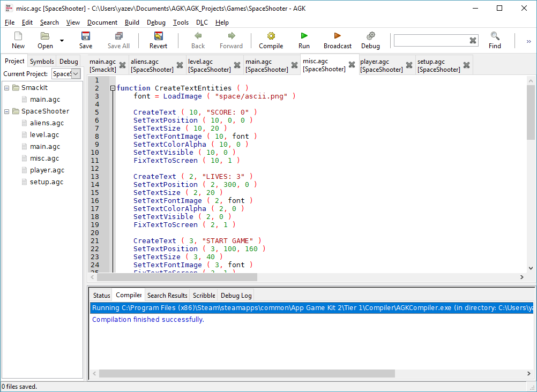The width and height of the screenshot is (537, 392).
Task: Collapse the SmackIt project tree node
Action: point(7,88)
